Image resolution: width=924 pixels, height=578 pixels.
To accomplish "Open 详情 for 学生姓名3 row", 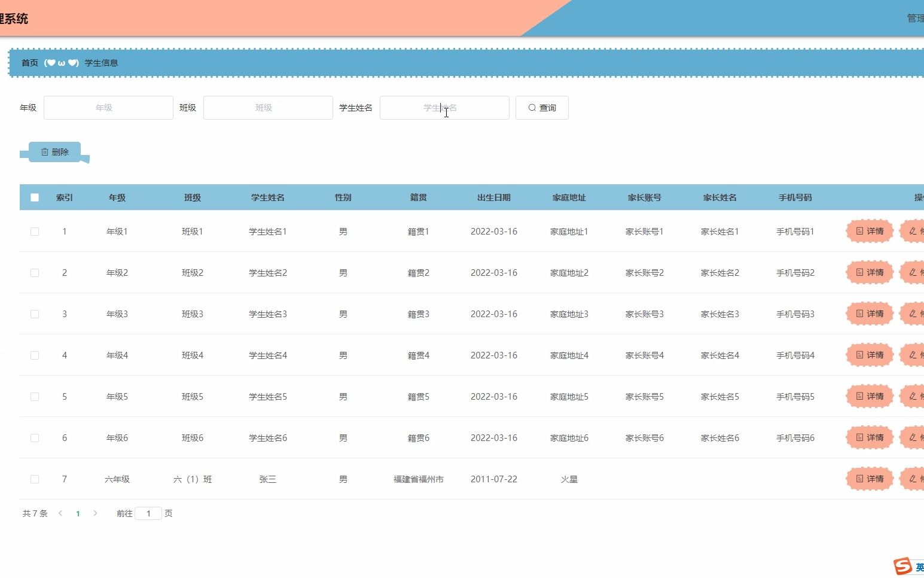I will click(x=870, y=314).
